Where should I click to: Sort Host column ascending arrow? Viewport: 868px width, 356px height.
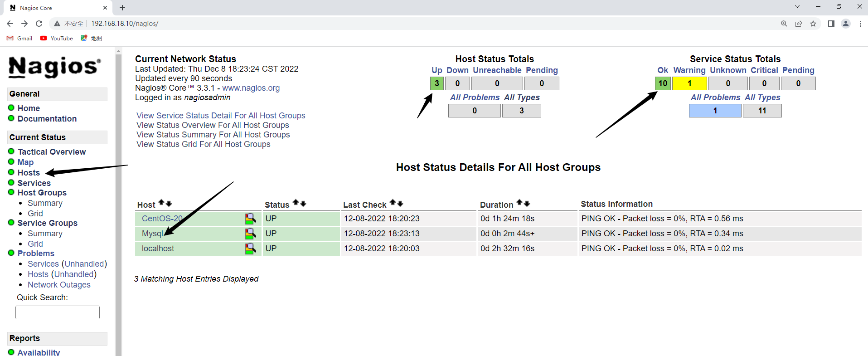click(161, 203)
